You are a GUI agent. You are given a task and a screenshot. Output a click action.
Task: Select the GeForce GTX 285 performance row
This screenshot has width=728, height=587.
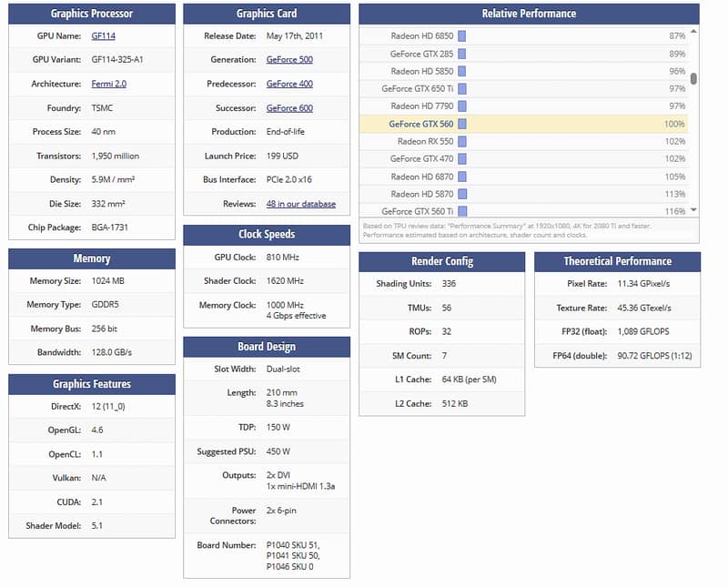tap(524, 54)
